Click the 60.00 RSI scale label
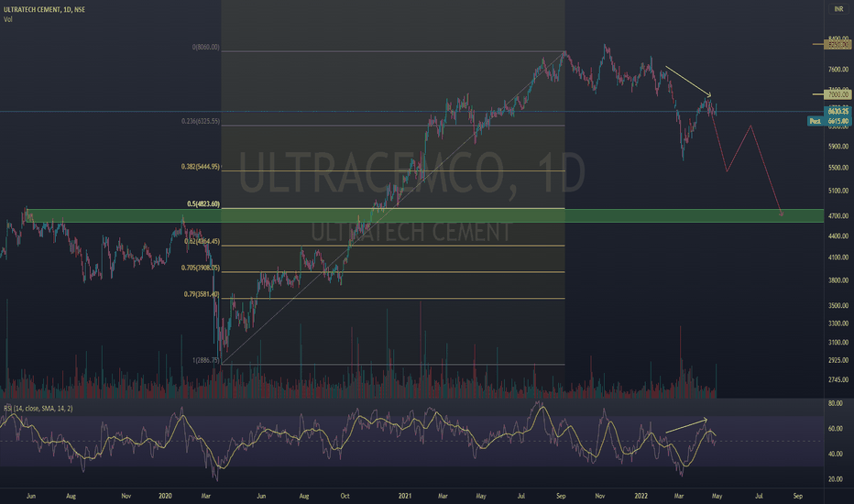 tap(836, 429)
